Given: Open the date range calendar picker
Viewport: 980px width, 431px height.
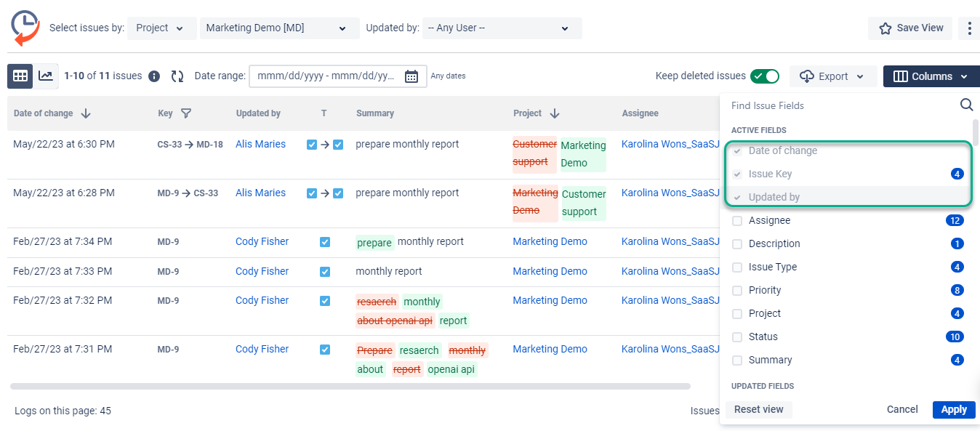Looking at the screenshot, I should [x=411, y=76].
